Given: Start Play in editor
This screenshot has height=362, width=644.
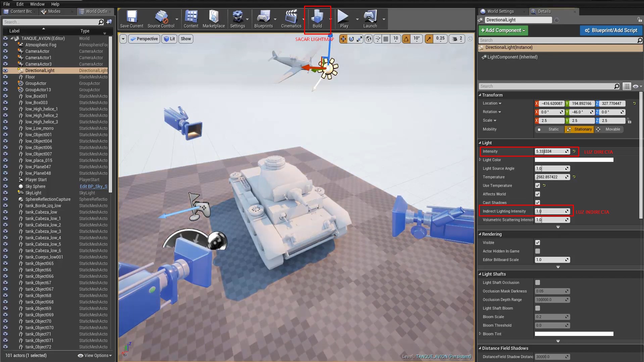Looking at the screenshot, I should [344, 19].
